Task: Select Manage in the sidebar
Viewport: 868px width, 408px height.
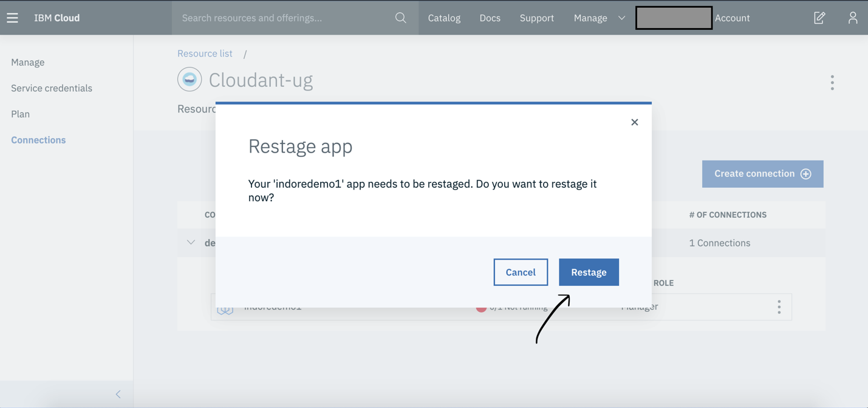Action: (x=28, y=62)
